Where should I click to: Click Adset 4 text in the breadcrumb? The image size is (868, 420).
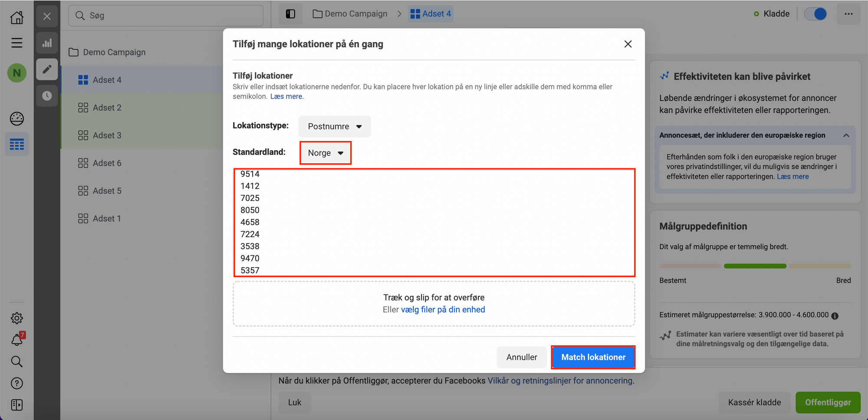point(437,14)
